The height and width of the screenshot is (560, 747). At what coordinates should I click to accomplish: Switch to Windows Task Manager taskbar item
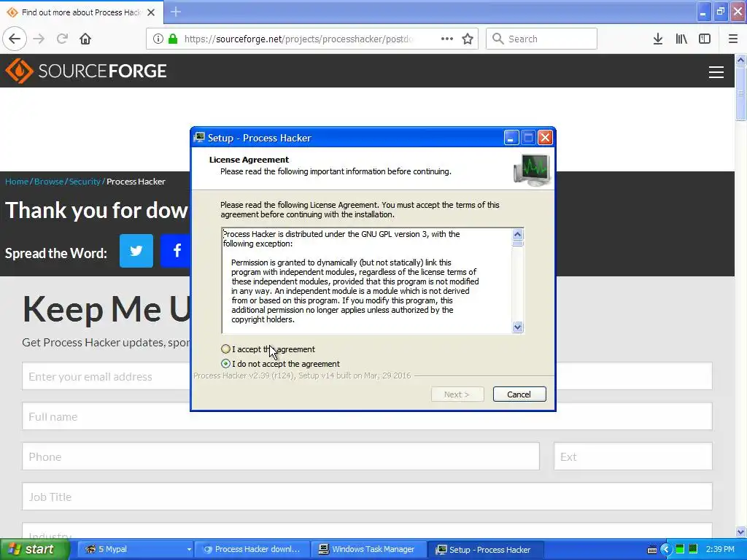368,550
